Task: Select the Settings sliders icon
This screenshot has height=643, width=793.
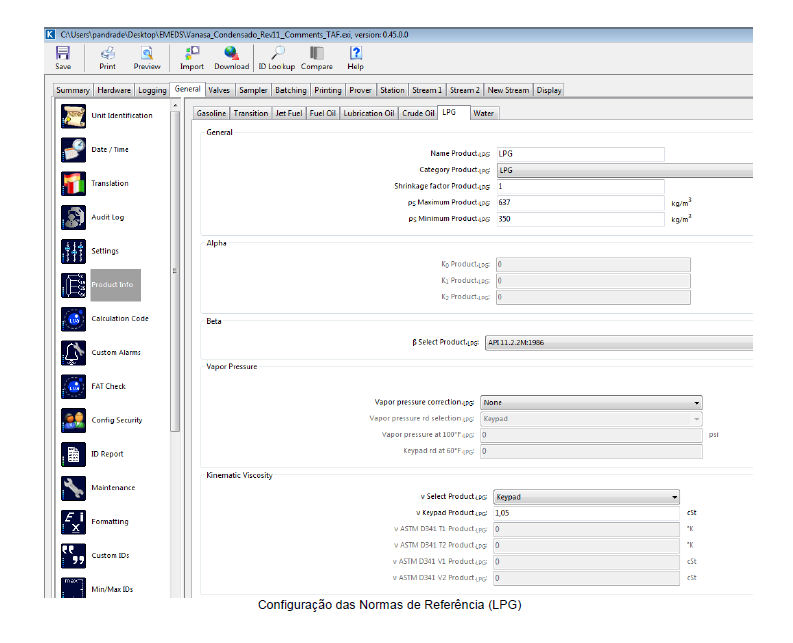Action: 73,251
